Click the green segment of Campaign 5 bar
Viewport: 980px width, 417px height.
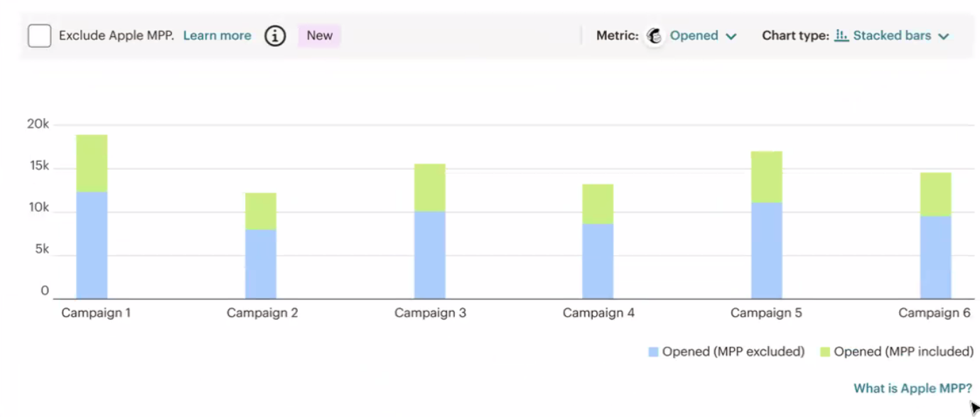[x=767, y=177]
